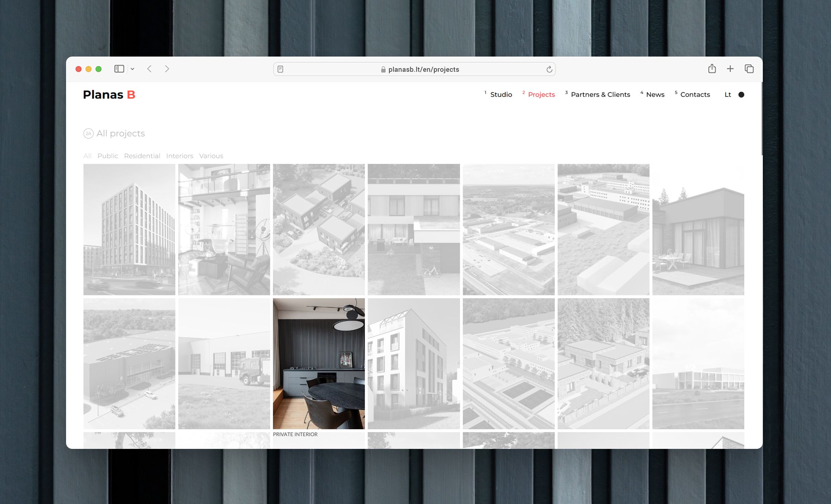Expand the sidebar options chevron
831x504 pixels.
133,69
